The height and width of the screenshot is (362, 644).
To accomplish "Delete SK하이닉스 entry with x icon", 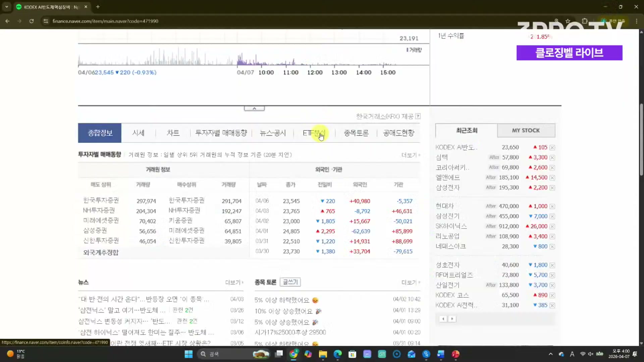I will coord(552,227).
